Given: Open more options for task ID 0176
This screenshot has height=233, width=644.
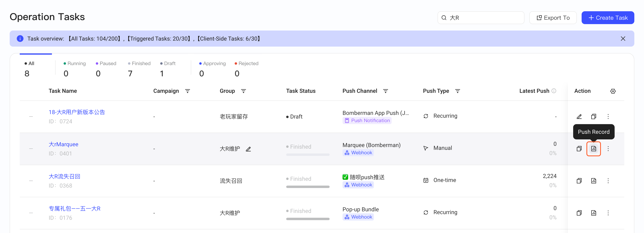Looking at the screenshot, I should pyautogui.click(x=608, y=213).
